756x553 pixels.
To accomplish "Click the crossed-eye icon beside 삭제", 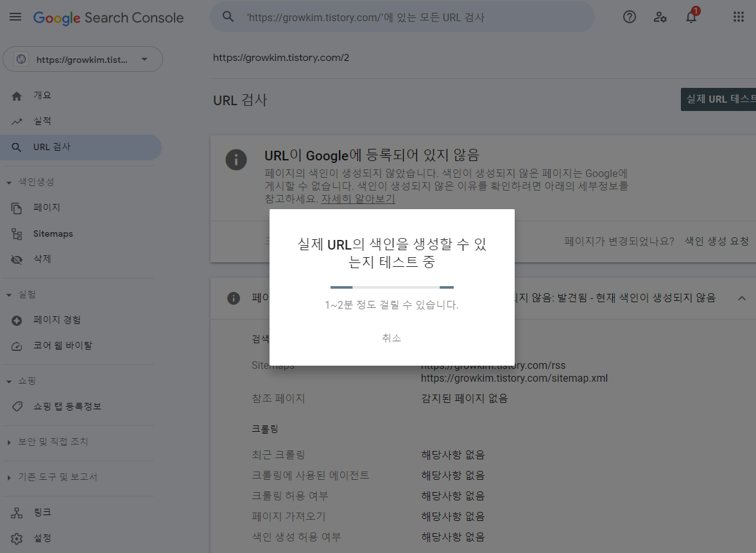I will [17, 260].
